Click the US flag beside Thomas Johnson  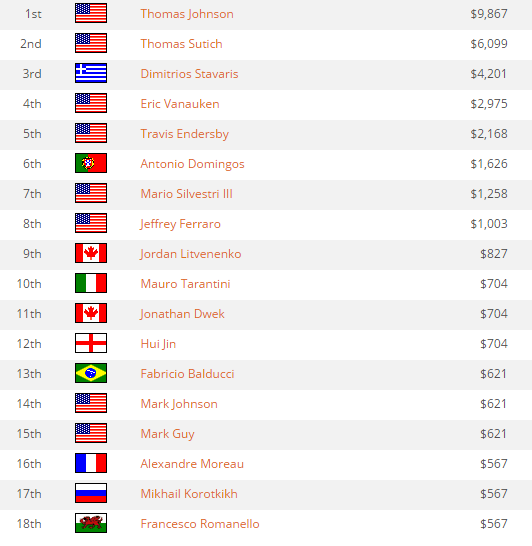91,13
